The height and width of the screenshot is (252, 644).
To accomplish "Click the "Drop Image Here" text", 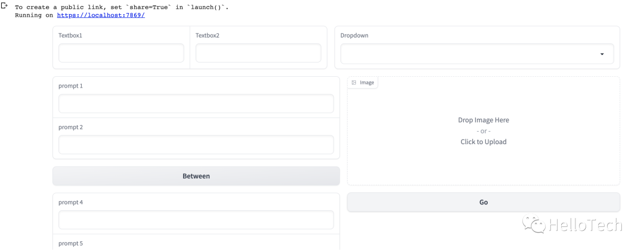I will [x=484, y=120].
